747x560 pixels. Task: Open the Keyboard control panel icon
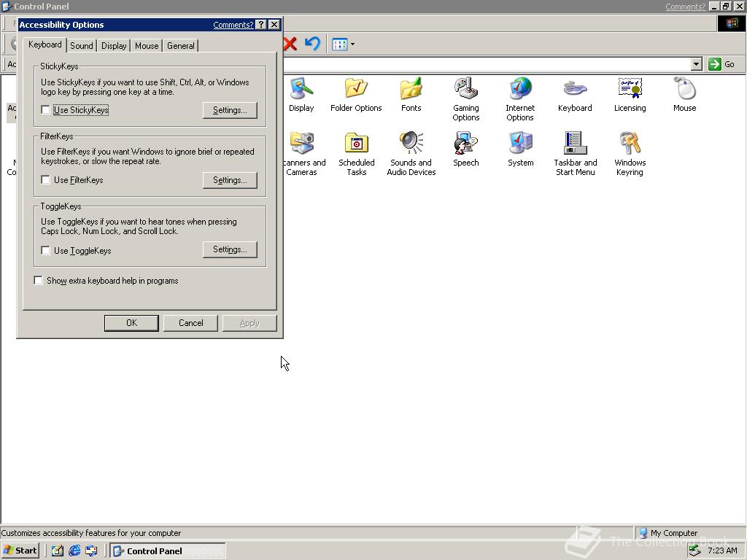575,94
